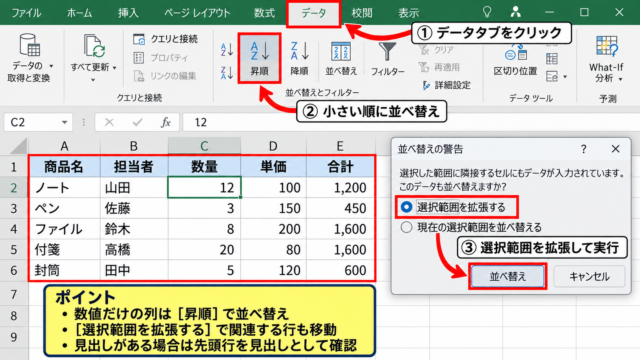Expand the すべて更新 dropdown arrow
Image resolution: width=640 pixels, height=360 pixels.
114,68
